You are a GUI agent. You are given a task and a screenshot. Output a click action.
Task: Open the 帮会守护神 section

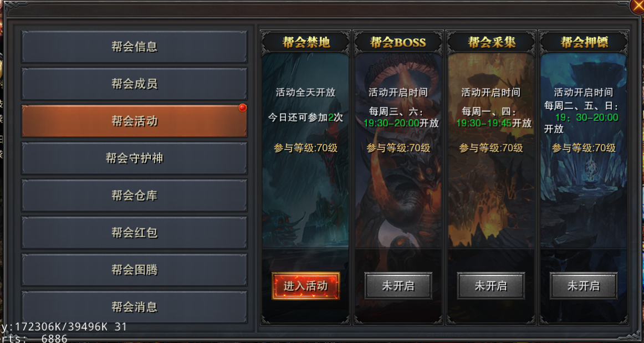pyautogui.click(x=134, y=158)
